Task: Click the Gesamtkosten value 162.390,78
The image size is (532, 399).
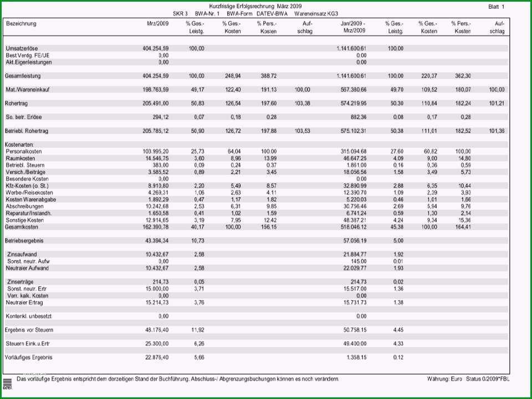Action: point(155,227)
